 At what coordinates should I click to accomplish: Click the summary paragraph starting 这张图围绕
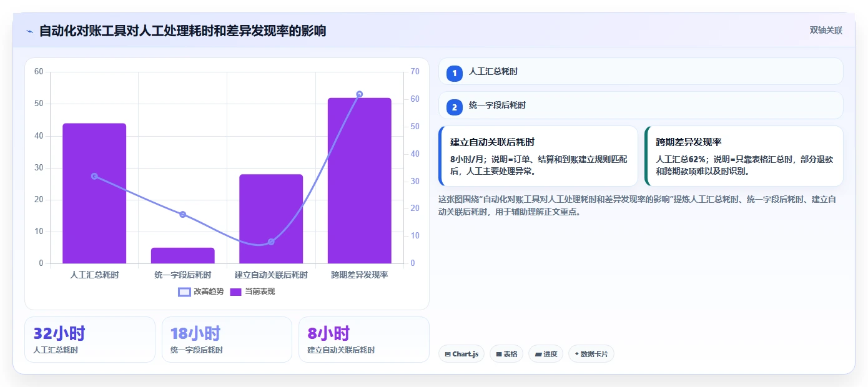[x=638, y=205]
